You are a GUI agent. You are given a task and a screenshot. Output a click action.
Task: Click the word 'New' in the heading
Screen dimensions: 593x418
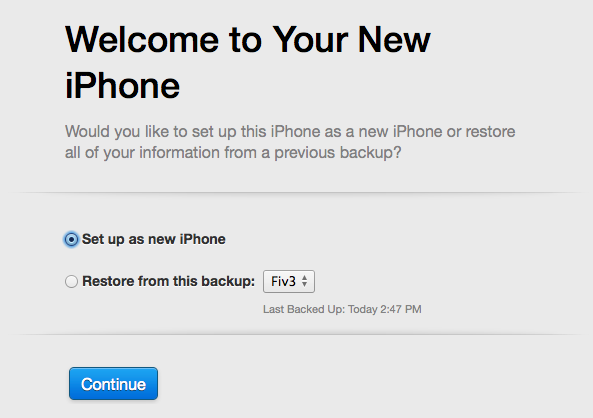(394, 40)
